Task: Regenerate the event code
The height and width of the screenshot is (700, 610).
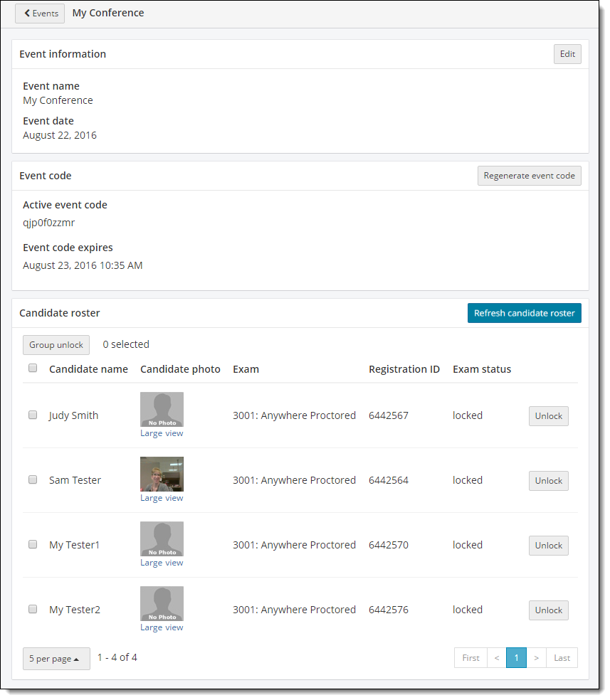Action: [529, 176]
